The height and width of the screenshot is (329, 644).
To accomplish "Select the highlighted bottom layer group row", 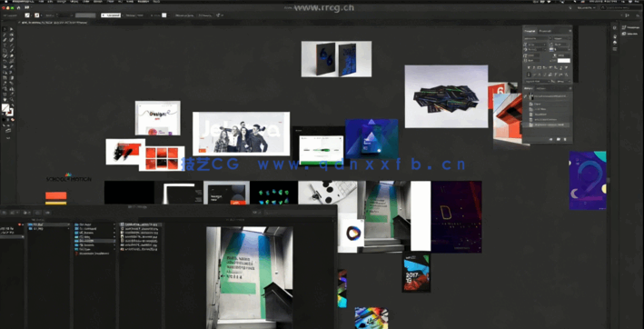I will click(547, 125).
